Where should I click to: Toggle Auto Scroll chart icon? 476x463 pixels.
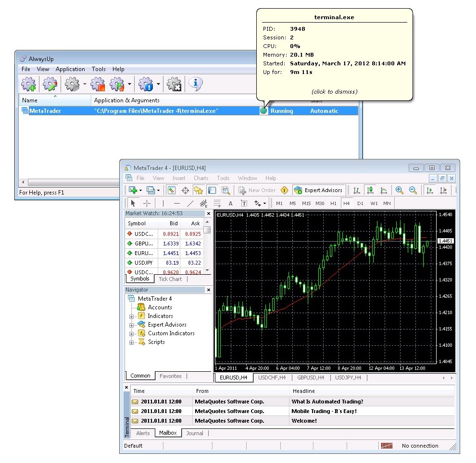[x=429, y=190]
